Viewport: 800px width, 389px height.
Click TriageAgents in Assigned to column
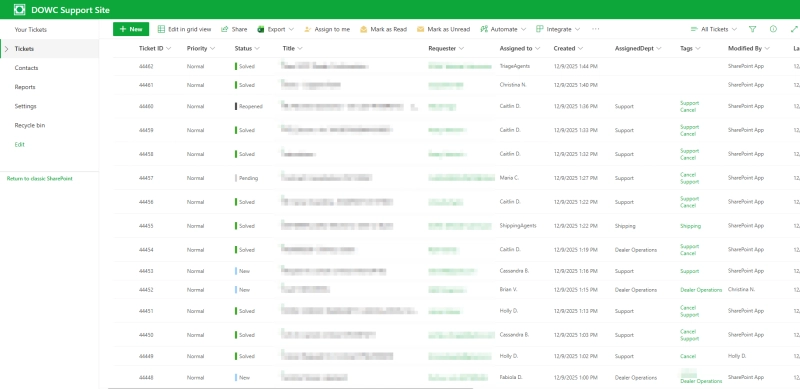coord(515,66)
